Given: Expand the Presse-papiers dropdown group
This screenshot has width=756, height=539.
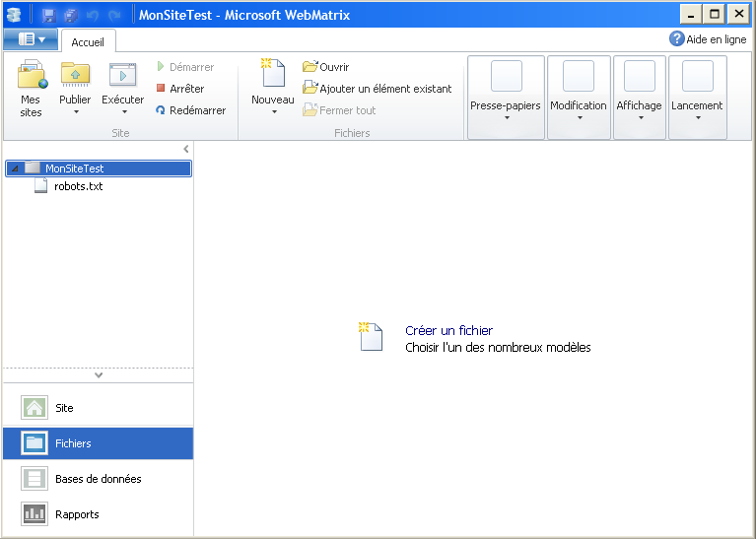Looking at the screenshot, I should (x=506, y=98).
